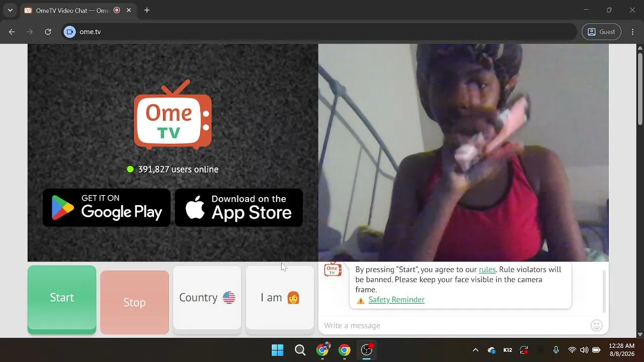Open Chrome's three-dot menu
This screenshot has height=362, width=644.
point(632,32)
